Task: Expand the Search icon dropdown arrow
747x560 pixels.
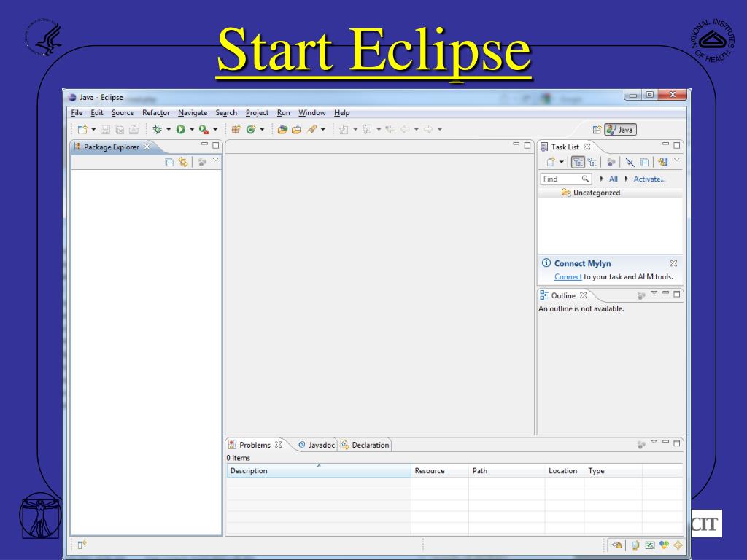Action: point(323,130)
